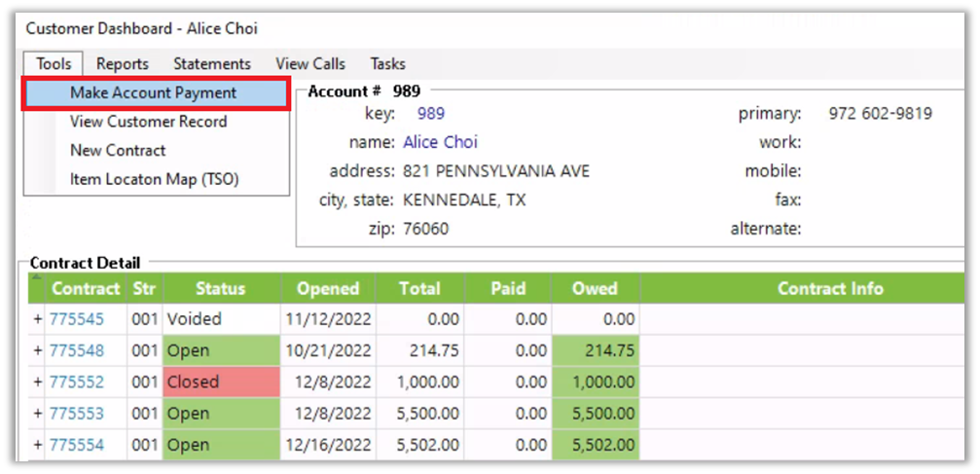
Task: Expand contract 775553 row
Action: [x=38, y=414]
